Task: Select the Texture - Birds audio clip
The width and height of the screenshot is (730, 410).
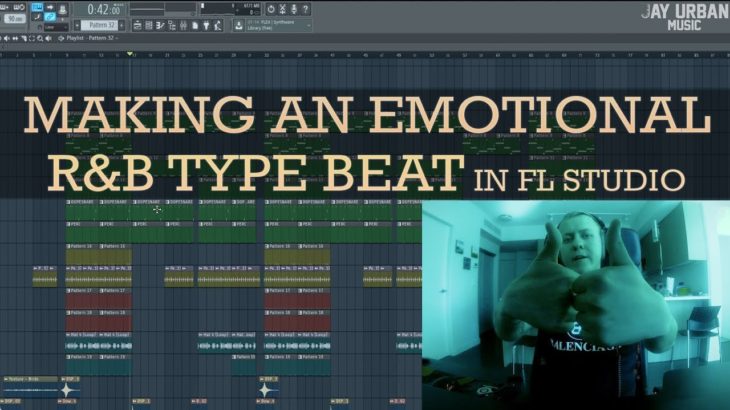Action: [x=30, y=387]
